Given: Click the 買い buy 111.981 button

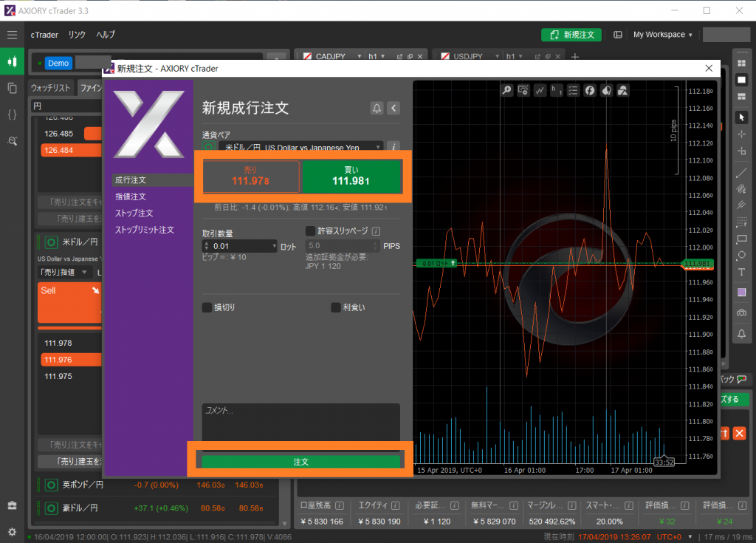Looking at the screenshot, I should click(351, 176).
